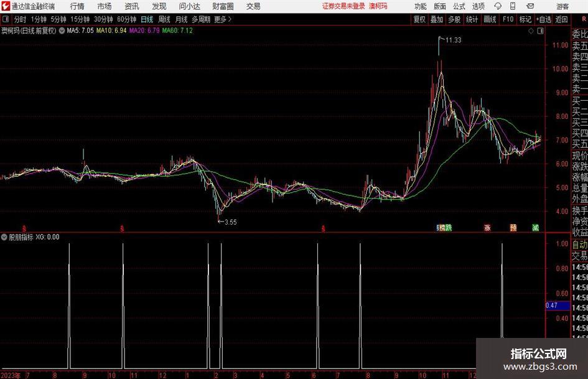The width and height of the screenshot is (588, 379).
Task: Open the 问小达 menu
Action: 189,6
